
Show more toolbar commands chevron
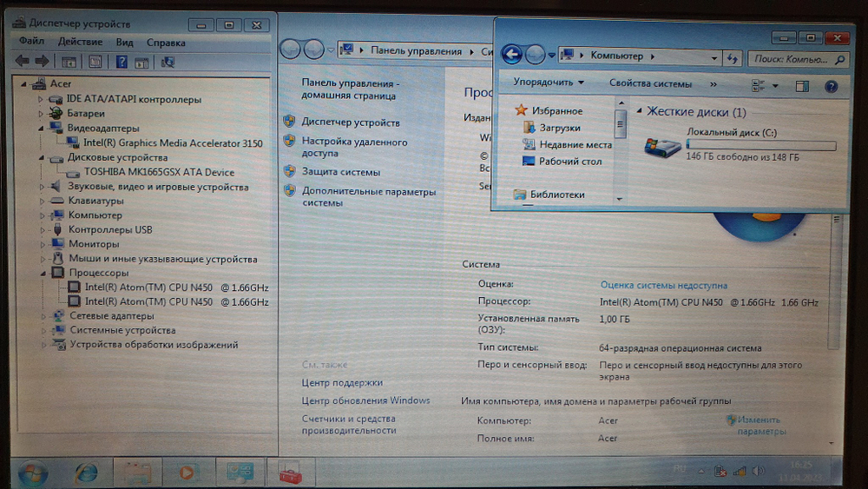tap(713, 84)
